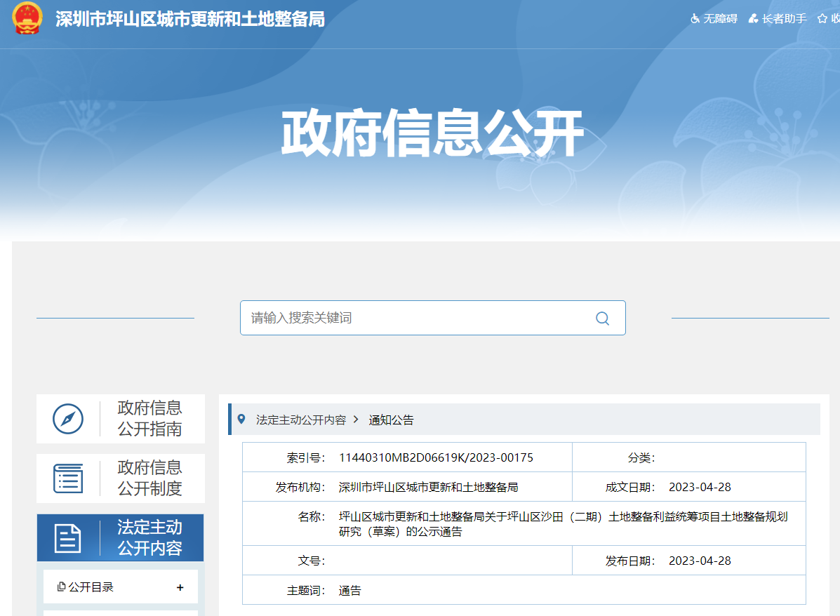
Task: Click the star favorite icon
Action: point(822,19)
